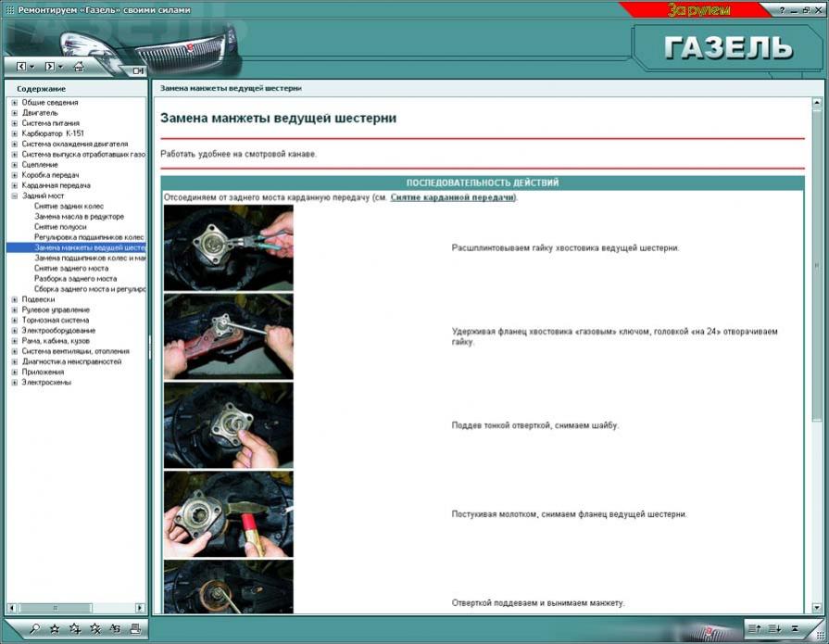Open the Разборка заднего моста topic
829x644 pixels.
[x=76, y=279]
